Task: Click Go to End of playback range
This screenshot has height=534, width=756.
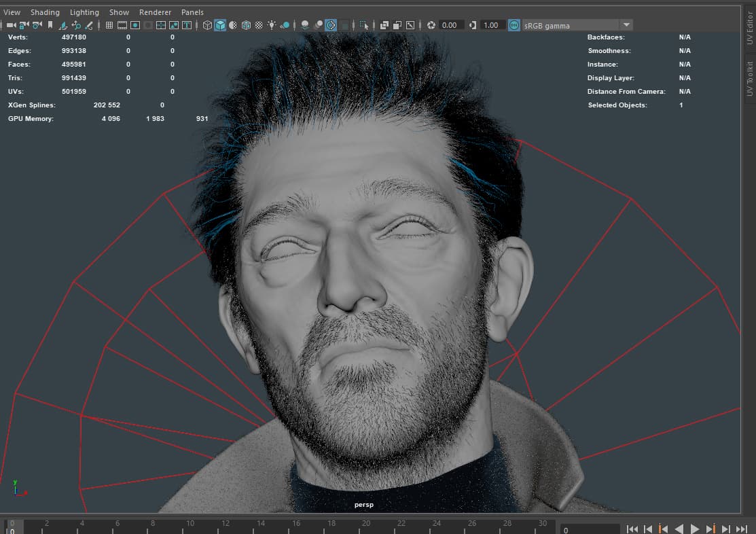Action: pos(742,529)
